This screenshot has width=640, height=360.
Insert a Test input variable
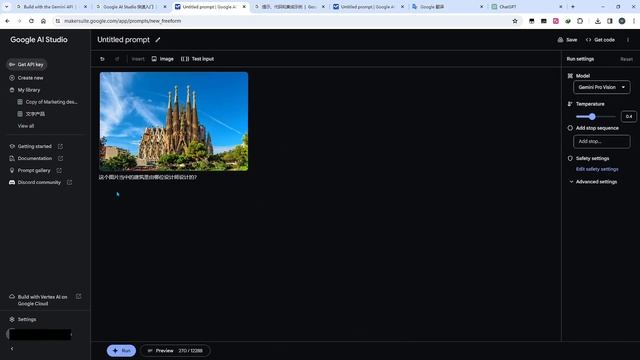(198, 59)
